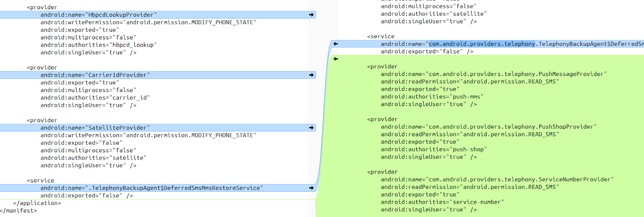Click the left arrow beside the right pane's TelephonyBackupAgent line
The width and height of the screenshot is (644, 217).
tap(336, 44)
